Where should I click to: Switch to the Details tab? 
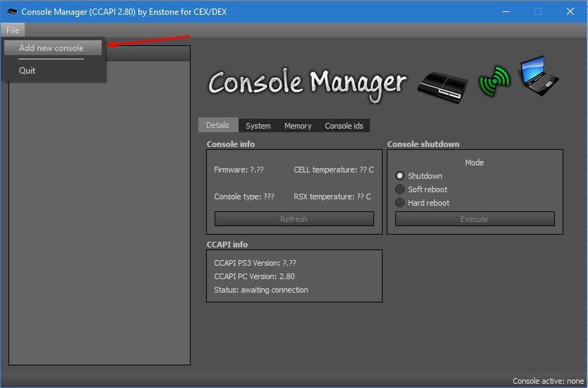[218, 125]
